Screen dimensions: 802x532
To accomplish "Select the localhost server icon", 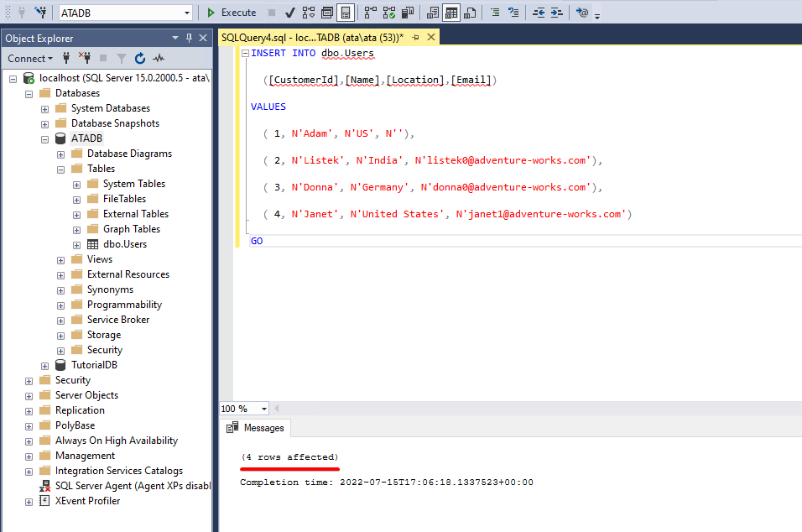I will [29, 78].
